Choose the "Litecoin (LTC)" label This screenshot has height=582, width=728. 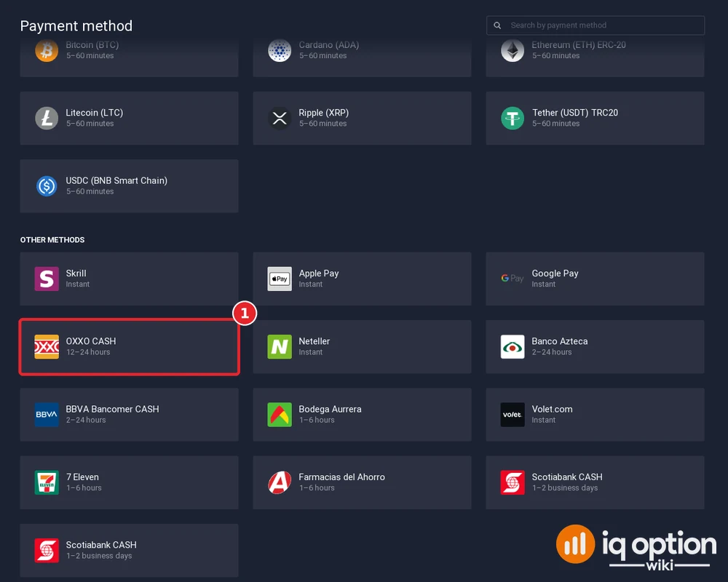coord(94,113)
